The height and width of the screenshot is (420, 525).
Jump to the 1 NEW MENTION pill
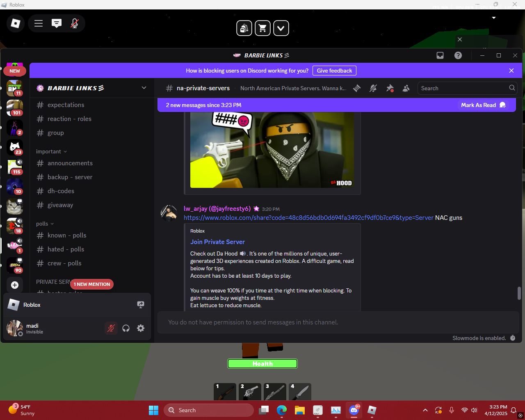click(92, 284)
